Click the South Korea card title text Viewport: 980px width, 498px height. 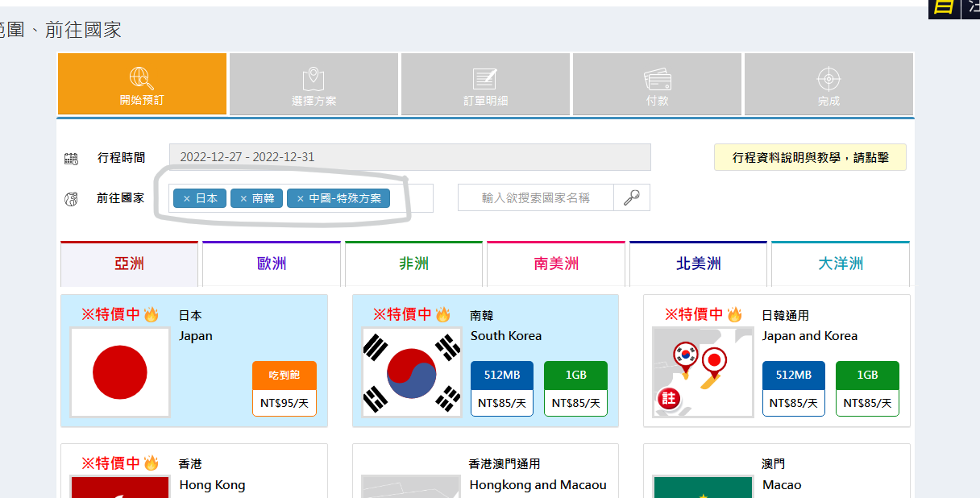506,336
